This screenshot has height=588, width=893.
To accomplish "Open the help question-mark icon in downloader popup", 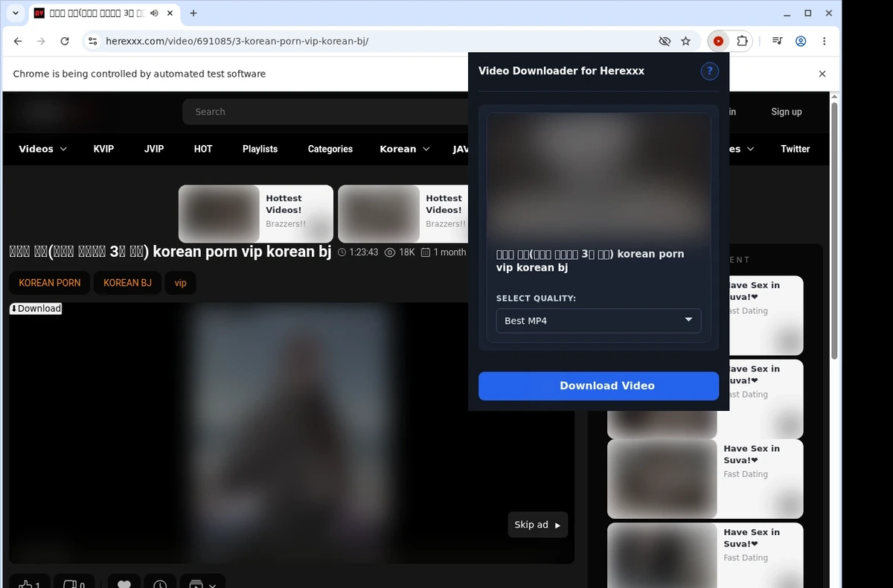I will 709,71.
